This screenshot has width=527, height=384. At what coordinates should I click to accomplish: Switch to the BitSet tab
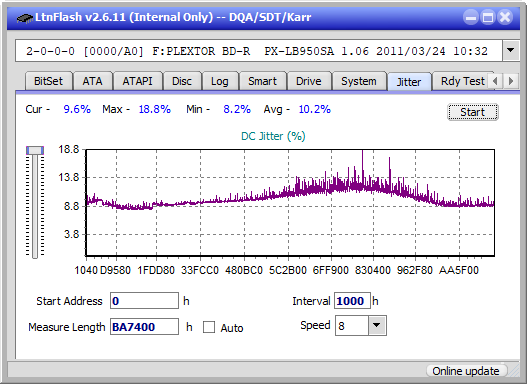pos(48,81)
